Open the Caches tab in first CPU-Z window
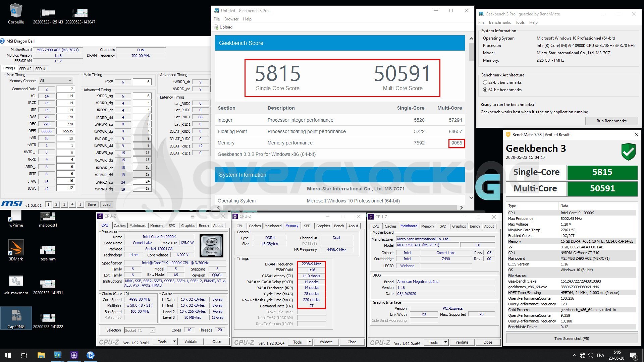644x362 pixels. pyautogui.click(x=119, y=226)
